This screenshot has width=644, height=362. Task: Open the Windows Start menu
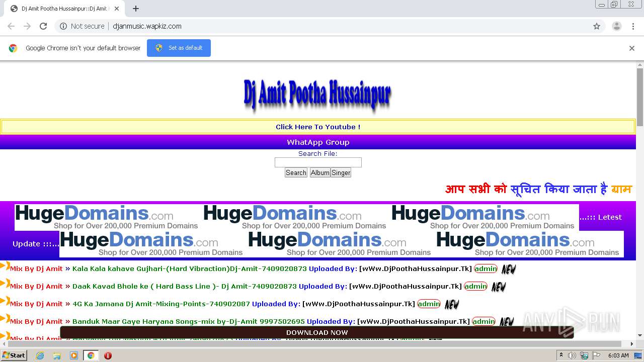(x=14, y=355)
